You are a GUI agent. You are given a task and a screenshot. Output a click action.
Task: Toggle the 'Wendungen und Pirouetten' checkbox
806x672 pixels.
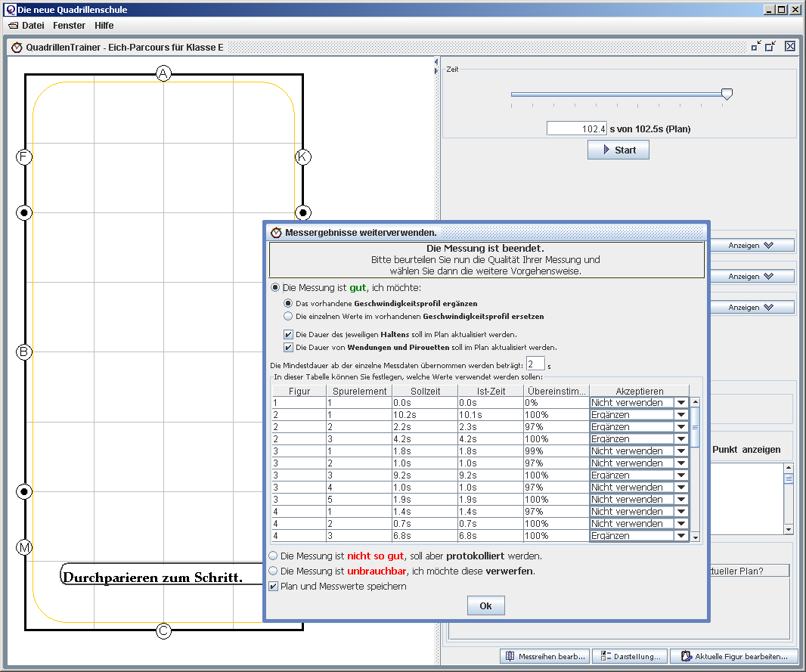(x=288, y=347)
